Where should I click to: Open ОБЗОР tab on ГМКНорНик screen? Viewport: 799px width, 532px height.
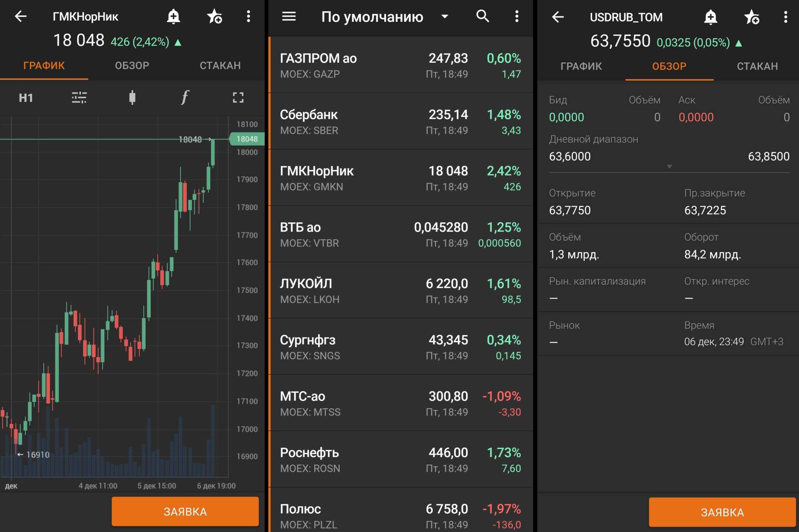(x=132, y=66)
